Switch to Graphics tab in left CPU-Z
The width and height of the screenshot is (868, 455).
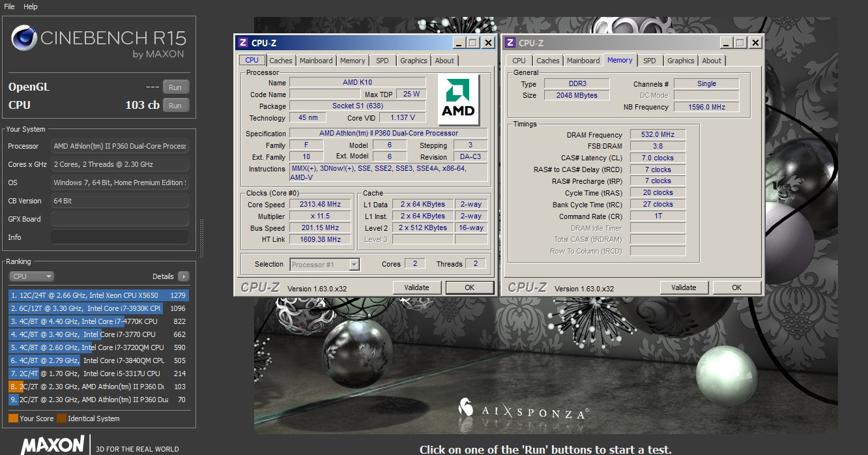click(414, 61)
